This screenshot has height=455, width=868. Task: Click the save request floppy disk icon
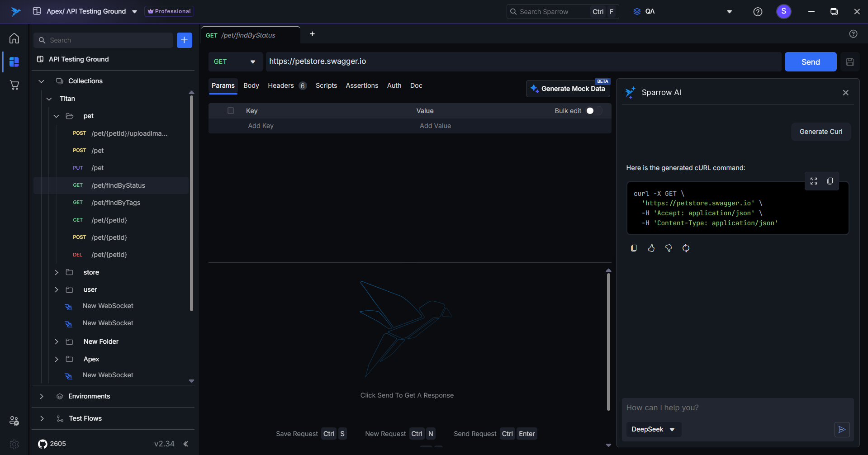850,62
